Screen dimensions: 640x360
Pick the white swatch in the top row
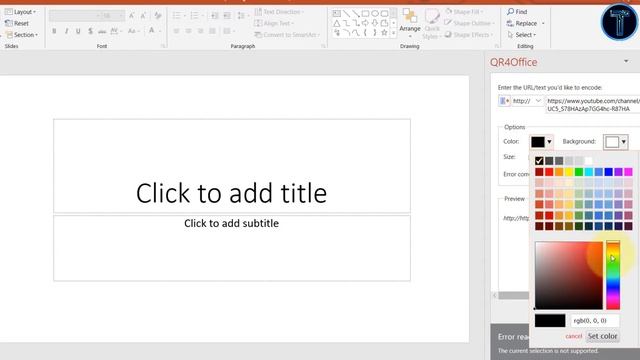point(589,161)
